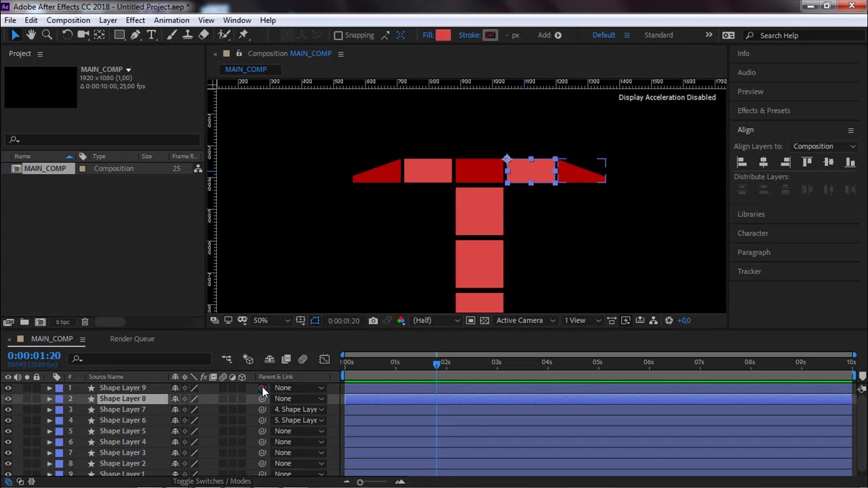Open the red Fill color swatch
Viewport: 868px width, 488px height.
click(x=443, y=35)
